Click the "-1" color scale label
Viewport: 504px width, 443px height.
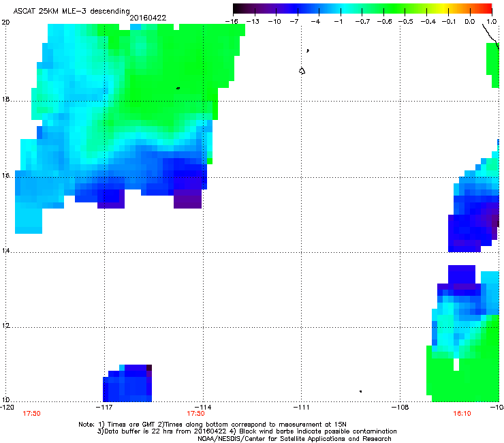[338, 22]
